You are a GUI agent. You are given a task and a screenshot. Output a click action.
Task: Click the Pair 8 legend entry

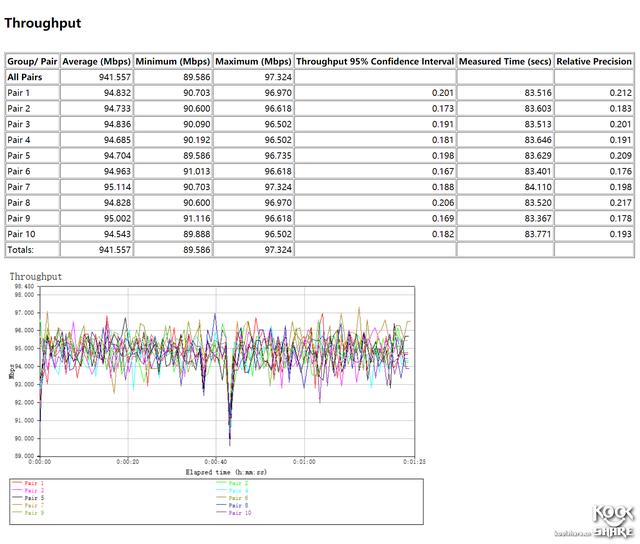point(240,505)
